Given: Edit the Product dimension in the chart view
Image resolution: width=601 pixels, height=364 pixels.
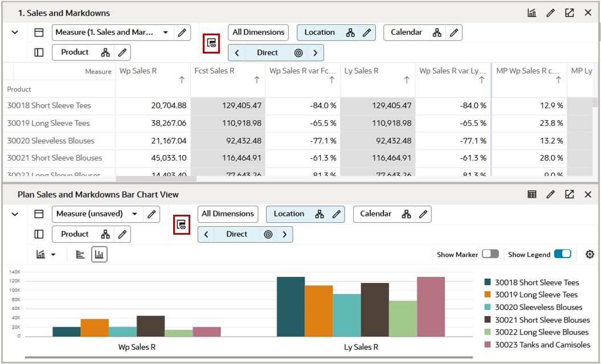Looking at the screenshot, I should (122, 234).
